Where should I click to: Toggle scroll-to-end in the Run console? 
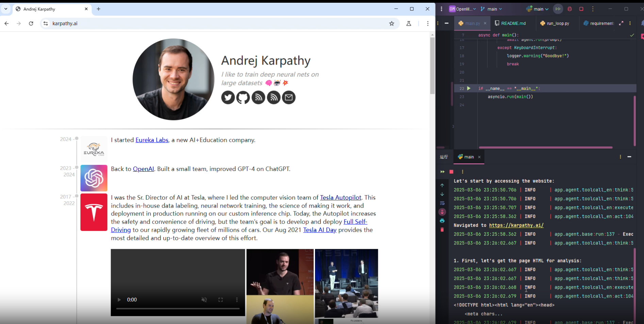coord(442,212)
